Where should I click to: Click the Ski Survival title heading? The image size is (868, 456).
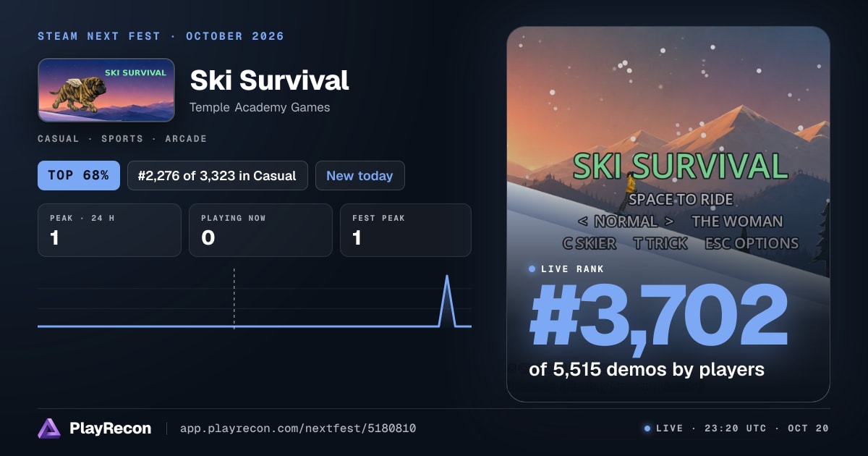click(269, 80)
